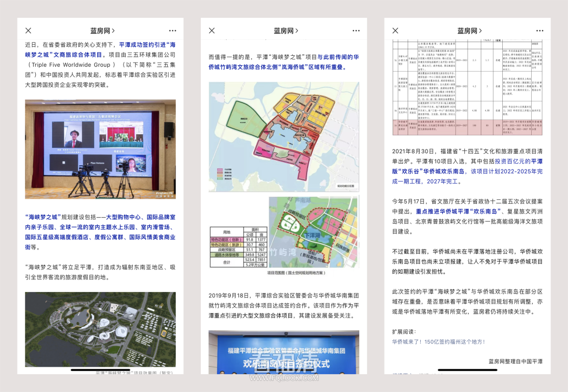Open the related article 华侨城来了！150亿签约福州这个地方！
568x392 pixels.
tap(438, 341)
